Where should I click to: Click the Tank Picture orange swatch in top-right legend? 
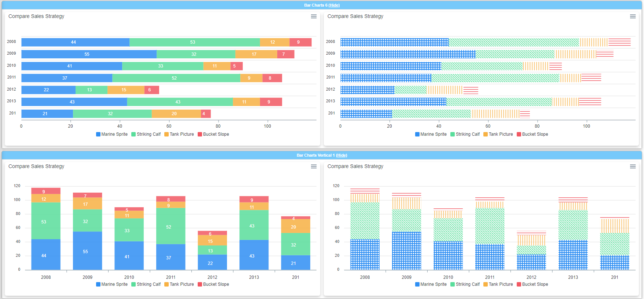point(486,134)
